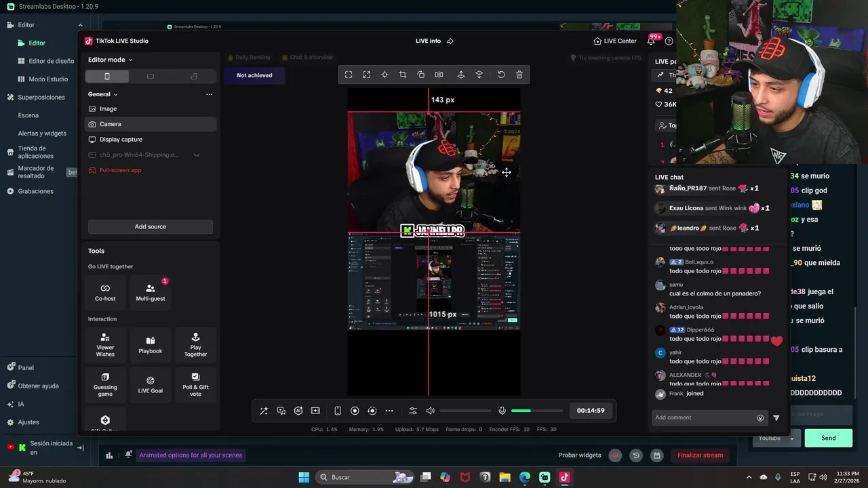Open Modo Estudio in Streamlabs sidebar

(x=42, y=79)
